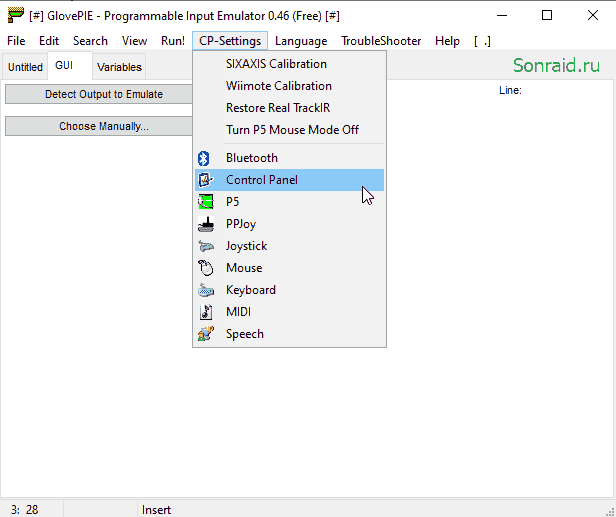
Task: Close the GlovePIE window
Action: [x=592, y=16]
